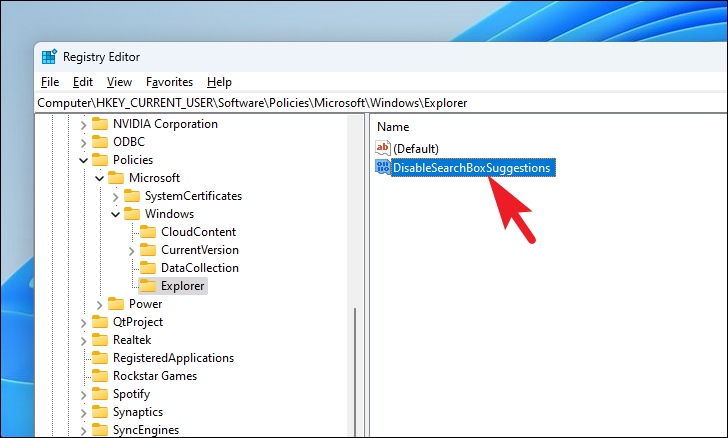This screenshot has height=438, width=728.
Task: Click the Policies folder icon
Action: [x=100, y=160]
